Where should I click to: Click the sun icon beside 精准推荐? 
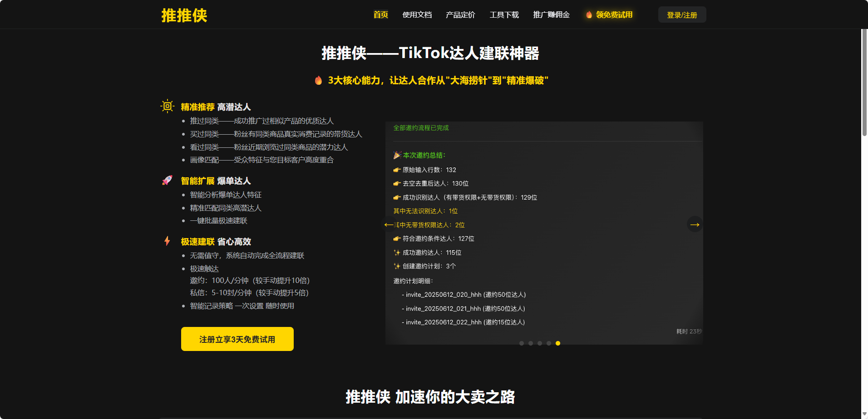(x=167, y=106)
